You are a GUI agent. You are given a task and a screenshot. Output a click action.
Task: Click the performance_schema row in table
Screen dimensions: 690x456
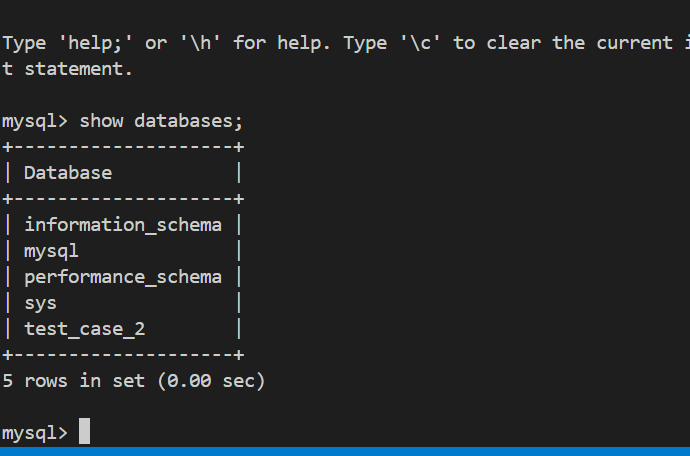tap(123, 277)
